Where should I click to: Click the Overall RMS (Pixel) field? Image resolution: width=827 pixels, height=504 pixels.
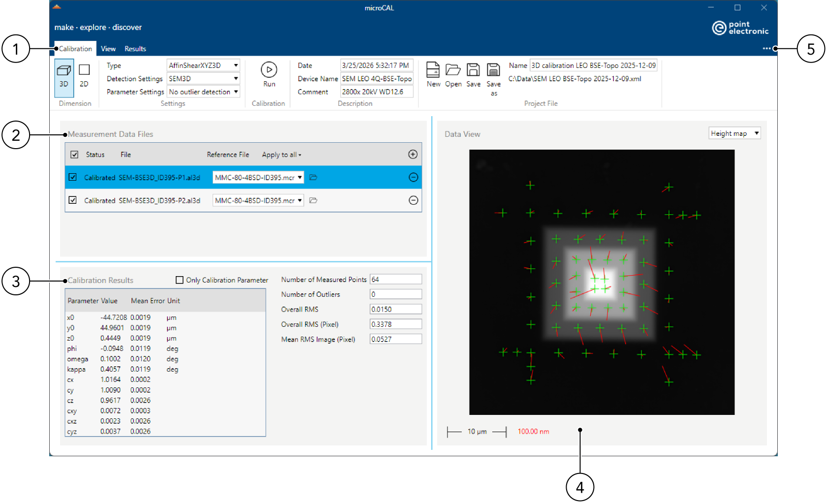(396, 324)
